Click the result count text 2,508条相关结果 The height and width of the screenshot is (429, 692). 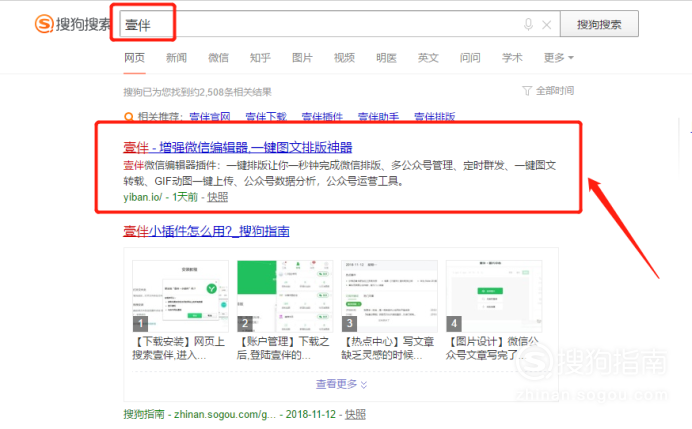click(235, 92)
